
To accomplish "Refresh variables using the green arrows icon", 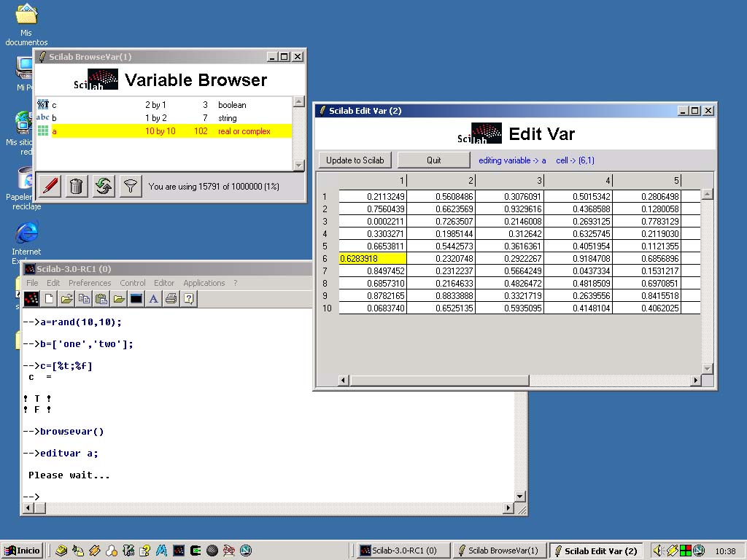I will (103, 186).
